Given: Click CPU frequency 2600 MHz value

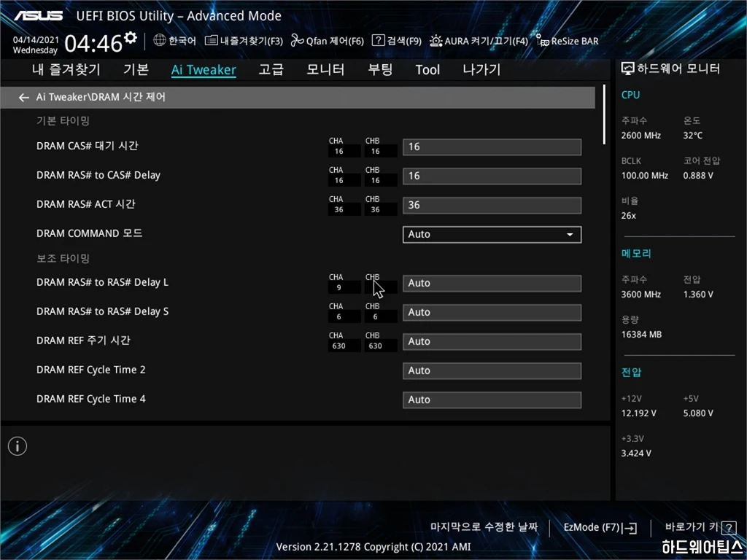Looking at the screenshot, I should (x=640, y=136).
